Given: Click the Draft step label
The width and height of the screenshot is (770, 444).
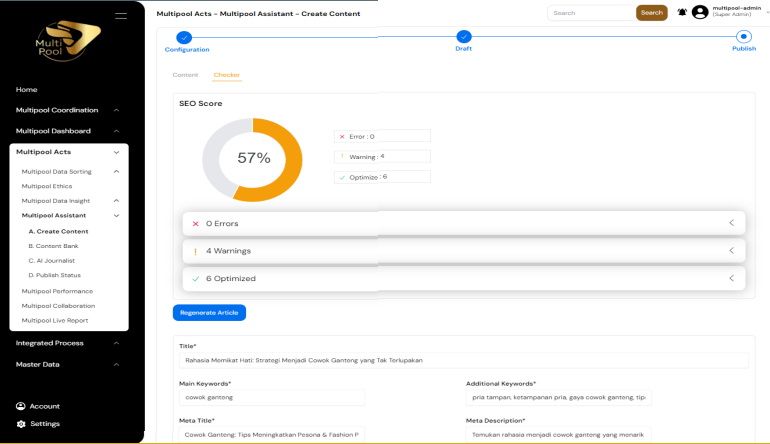Looking at the screenshot, I should click(464, 49).
